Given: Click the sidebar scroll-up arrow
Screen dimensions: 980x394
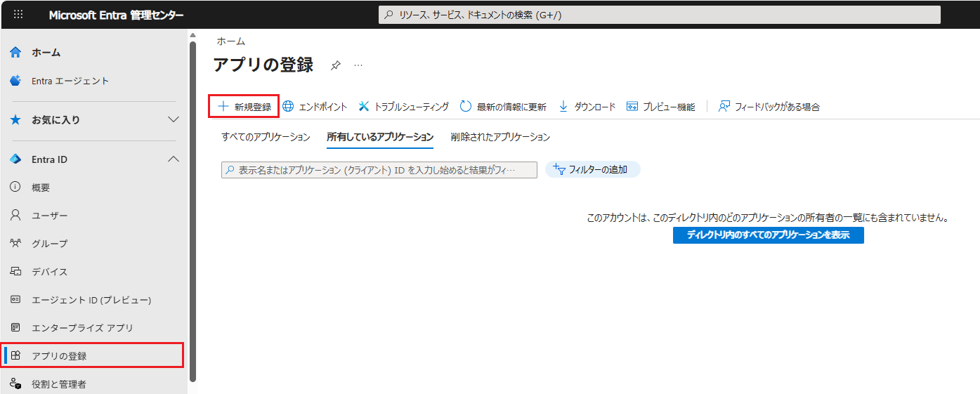Looking at the screenshot, I should click(x=192, y=34).
